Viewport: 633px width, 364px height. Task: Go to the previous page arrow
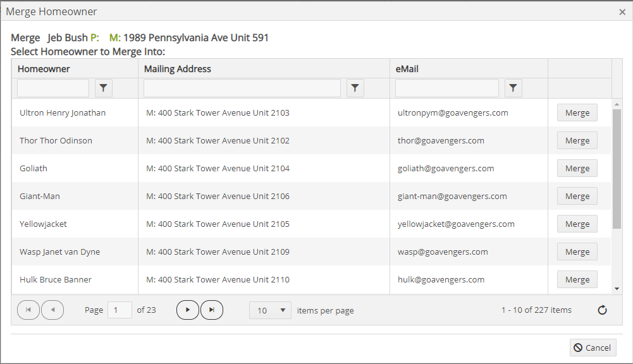point(52,310)
